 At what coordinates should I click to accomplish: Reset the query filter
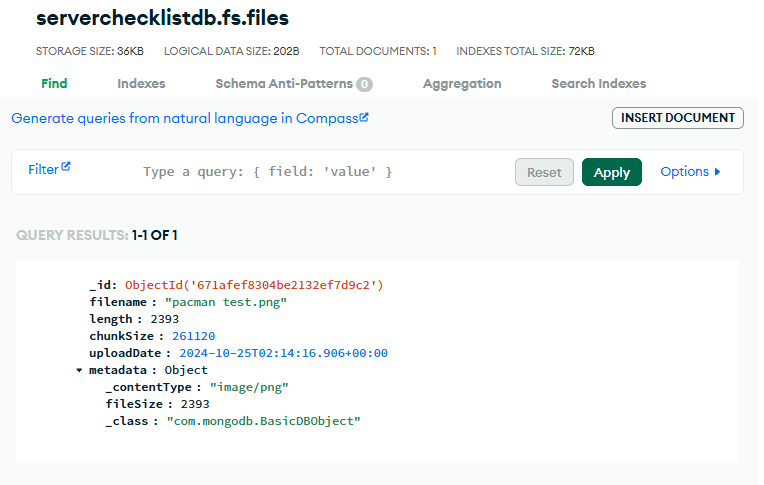point(544,172)
